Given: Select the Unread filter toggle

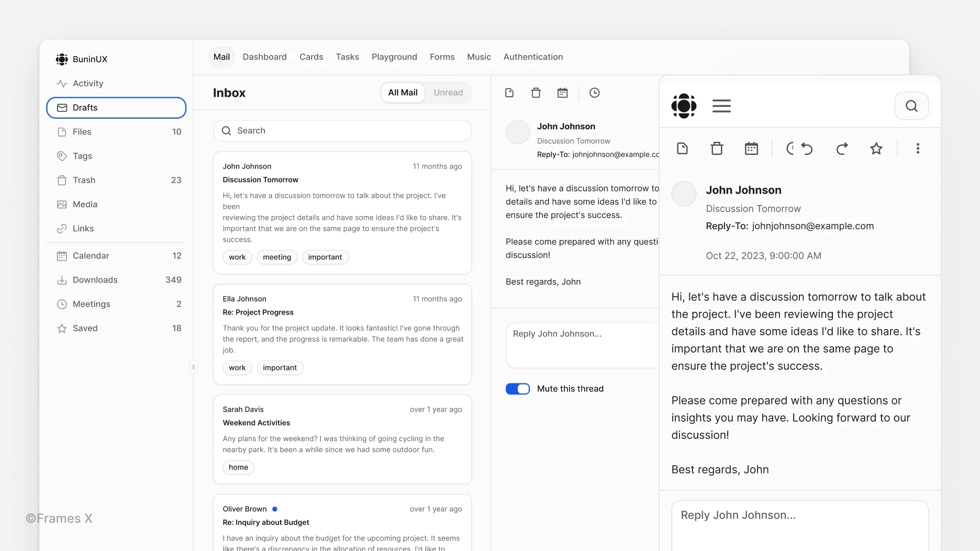Looking at the screenshot, I should [x=448, y=93].
